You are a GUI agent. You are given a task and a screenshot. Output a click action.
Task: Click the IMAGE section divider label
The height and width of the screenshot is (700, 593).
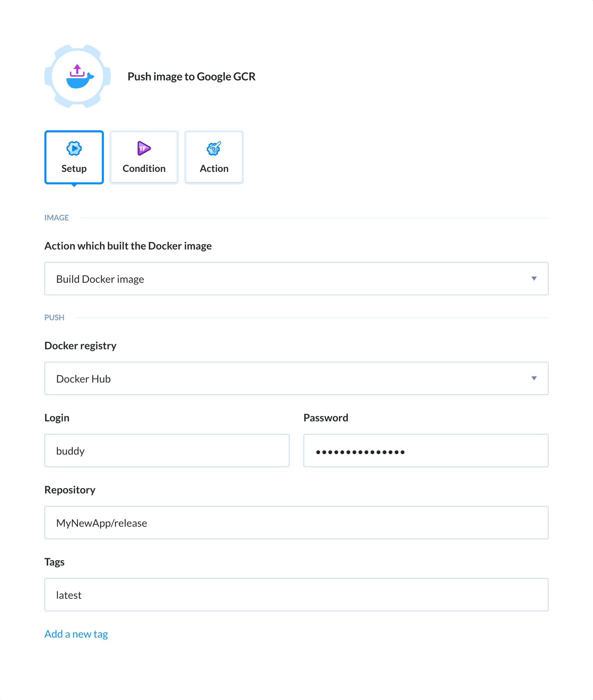[x=56, y=218]
